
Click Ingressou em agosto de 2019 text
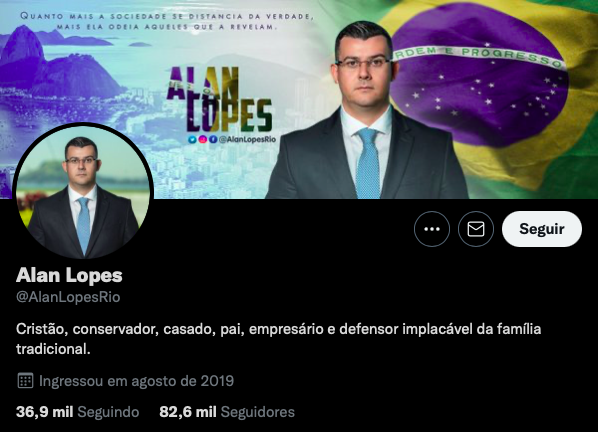tap(137, 381)
